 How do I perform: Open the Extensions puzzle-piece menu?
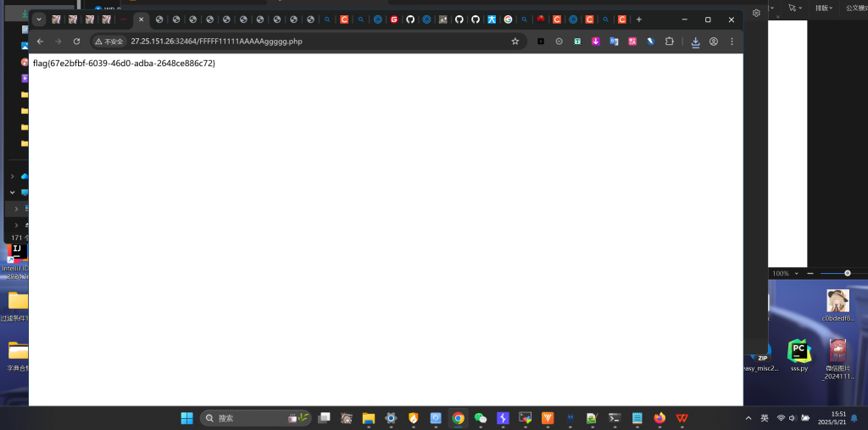click(x=670, y=42)
